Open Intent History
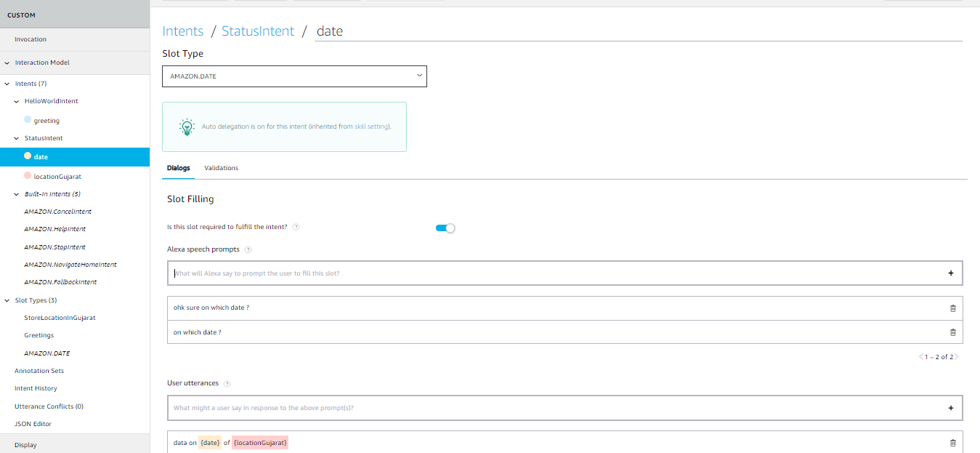The image size is (980, 453). (x=36, y=388)
